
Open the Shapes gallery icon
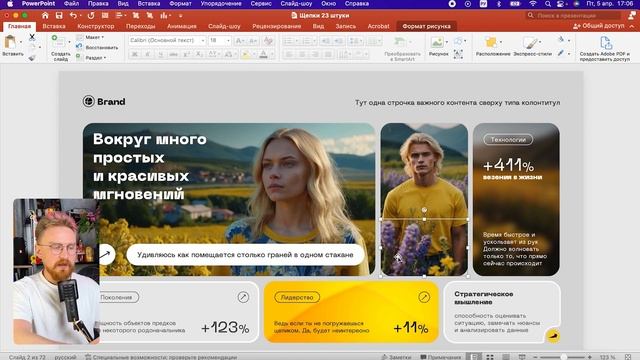point(458,41)
